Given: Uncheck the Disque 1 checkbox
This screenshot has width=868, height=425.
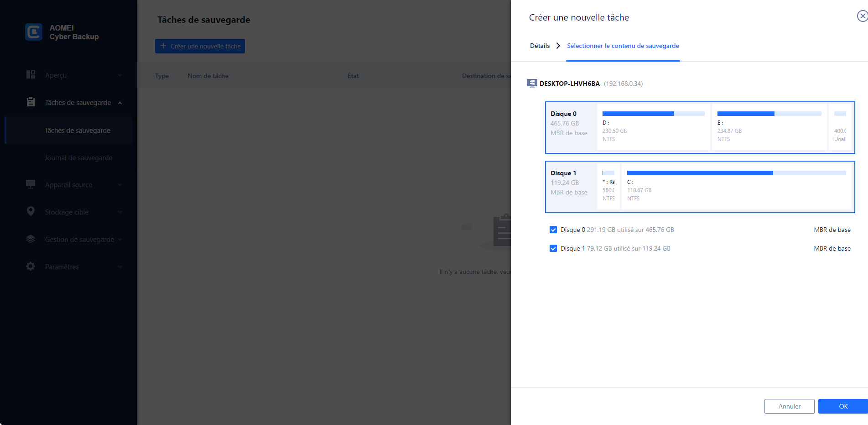Looking at the screenshot, I should coord(553,248).
